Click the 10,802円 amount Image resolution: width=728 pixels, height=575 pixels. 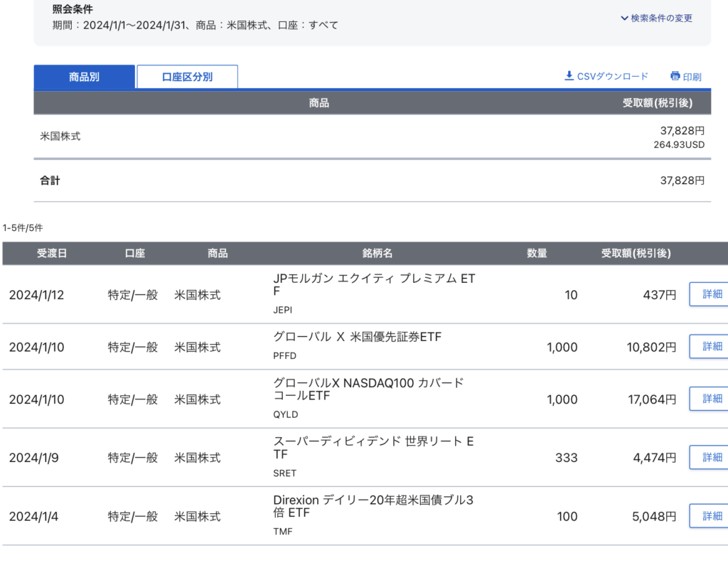(x=652, y=347)
